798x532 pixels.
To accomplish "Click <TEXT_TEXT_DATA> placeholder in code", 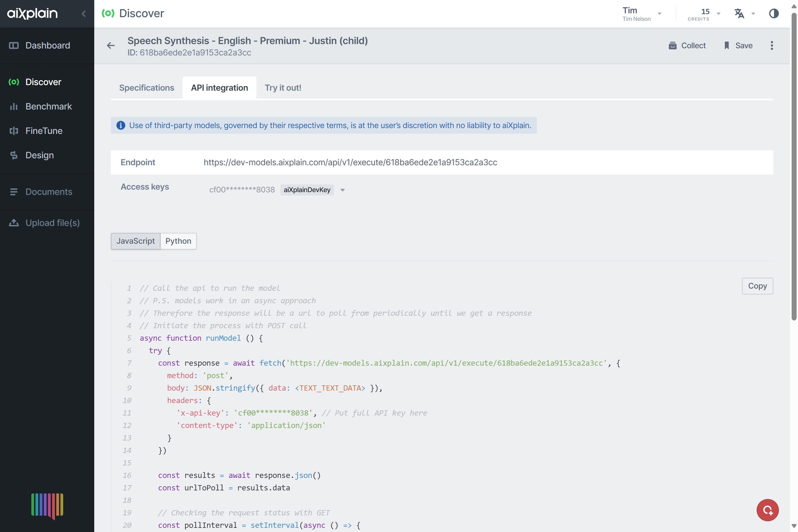I will click(x=330, y=388).
